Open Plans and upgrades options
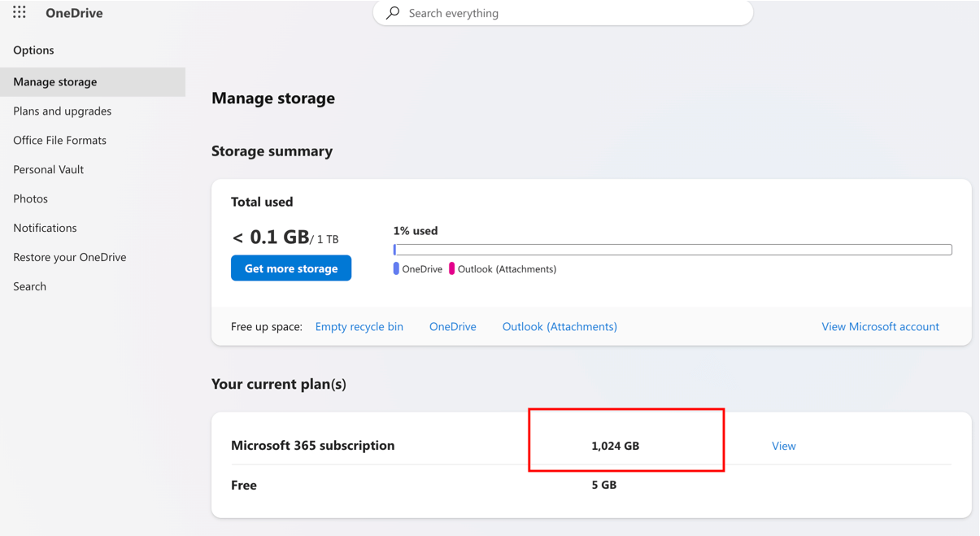This screenshot has height=536, width=980. pos(62,111)
